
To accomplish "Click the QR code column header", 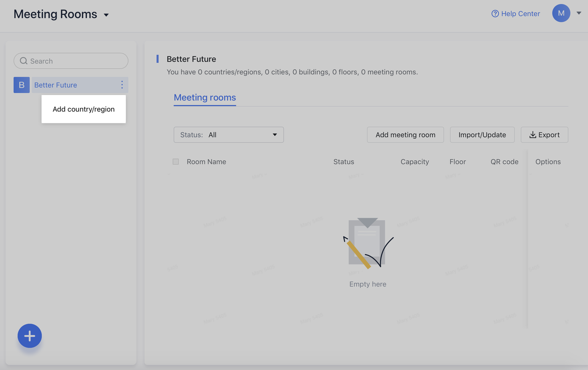I will (x=504, y=162).
